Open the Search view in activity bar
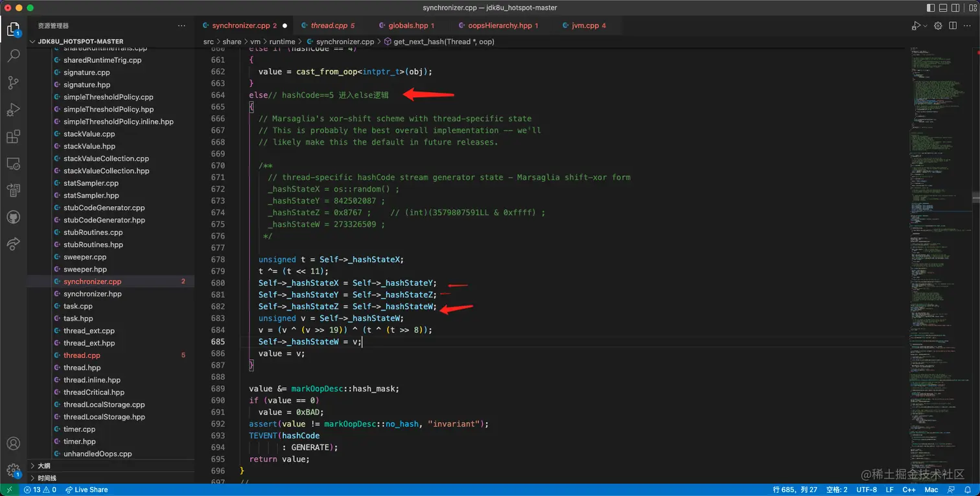 (13, 56)
